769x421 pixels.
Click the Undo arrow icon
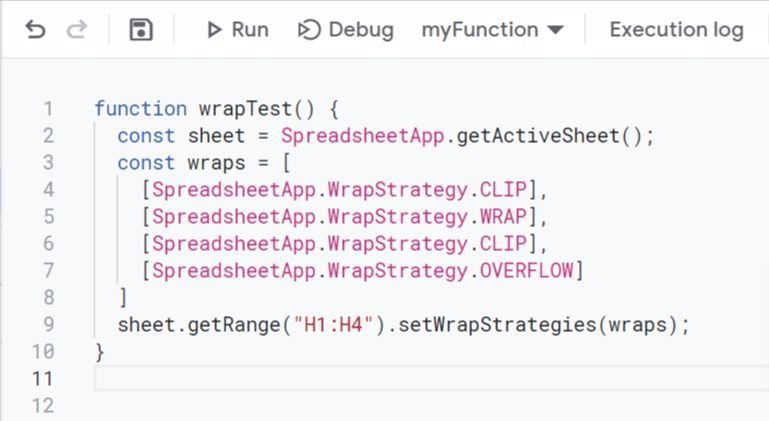[35, 30]
